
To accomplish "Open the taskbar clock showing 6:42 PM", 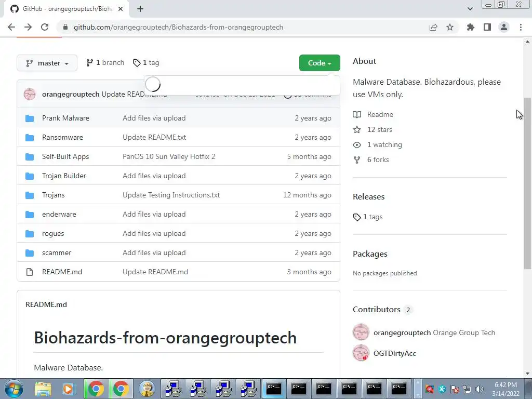I will (x=506, y=389).
